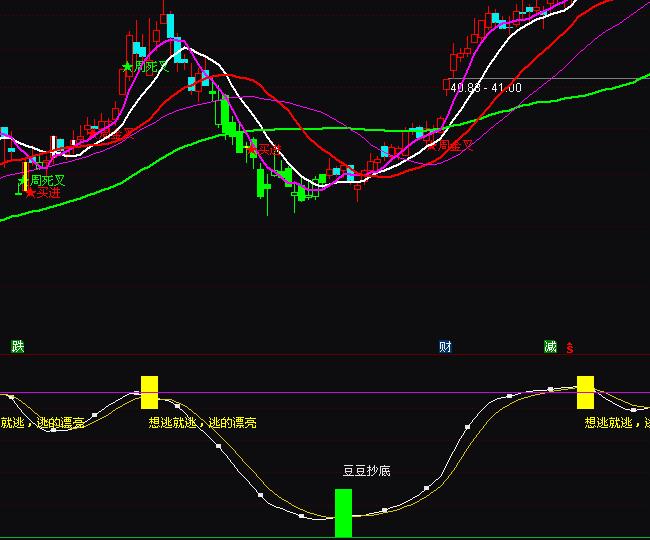Select the green 豆豆抄底 signal bar
650x540 pixels.
tap(343, 512)
